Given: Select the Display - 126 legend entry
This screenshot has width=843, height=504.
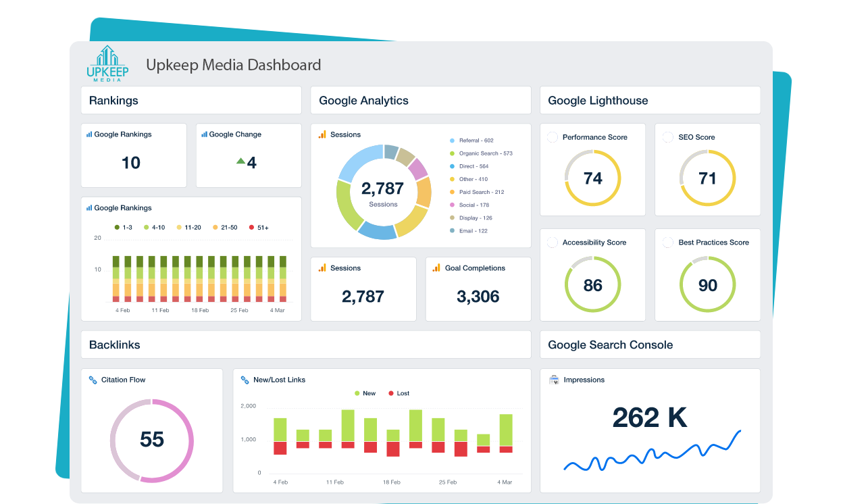Looking at the screenshot, I should pos(471,218).
